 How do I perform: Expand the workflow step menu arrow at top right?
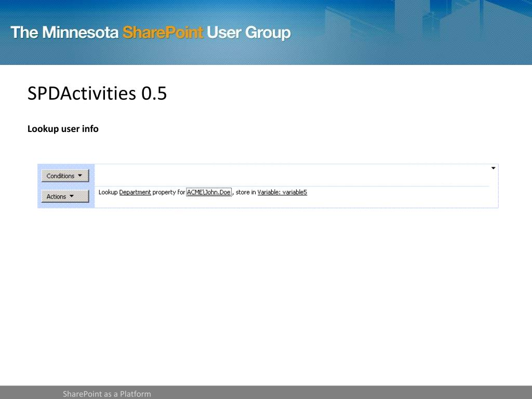(x=494, y=168)
